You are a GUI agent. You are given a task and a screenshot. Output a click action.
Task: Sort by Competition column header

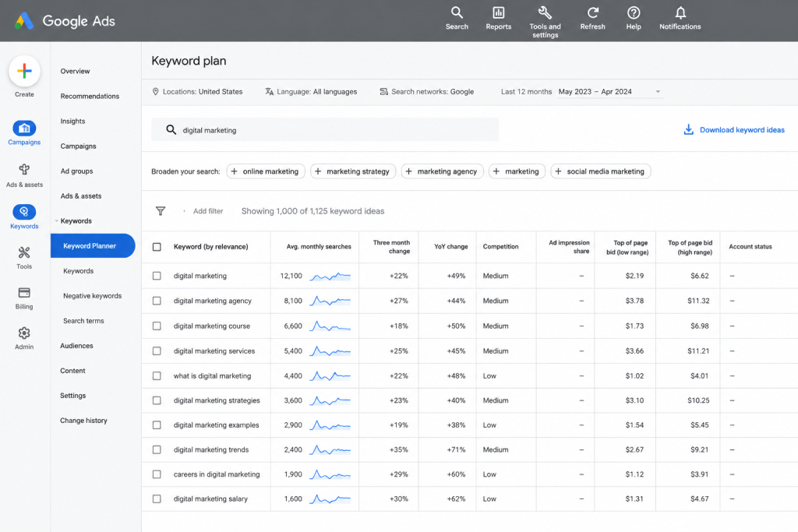[x=500, y=247]
